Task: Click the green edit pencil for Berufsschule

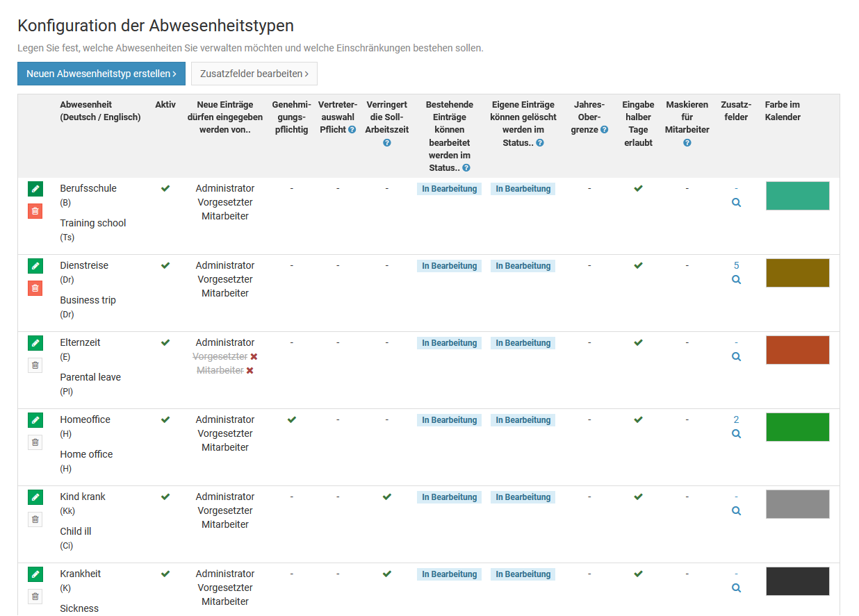Action: point(35,189)
